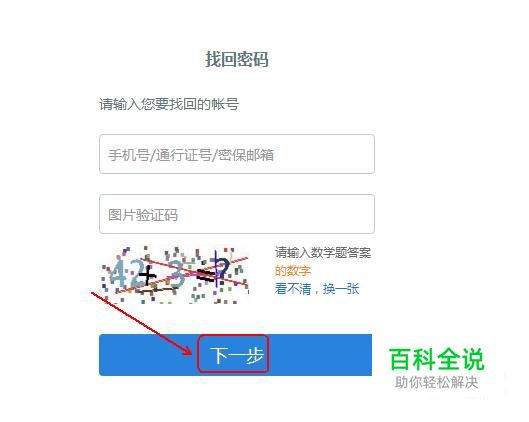Select the 图片验证码 input box

pyautogui.click(x=237, y=214)
